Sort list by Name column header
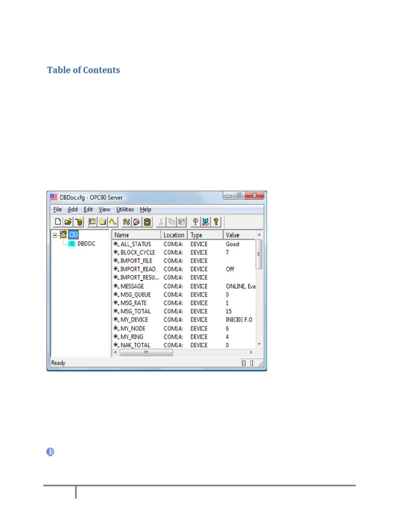The image size is (399, 532). point(136,235)
